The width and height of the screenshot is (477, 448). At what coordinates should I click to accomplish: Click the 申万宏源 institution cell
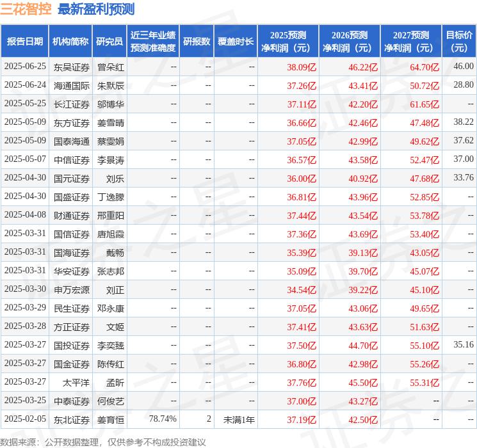[72, 290]
